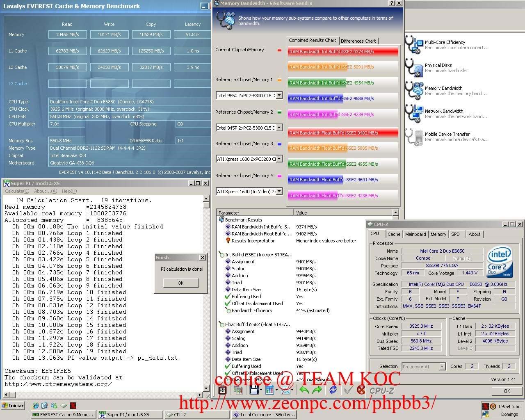Open the Memory Bandwidth benchmark icon in the list
Viewport: 525px width, 420px height.
414,90
